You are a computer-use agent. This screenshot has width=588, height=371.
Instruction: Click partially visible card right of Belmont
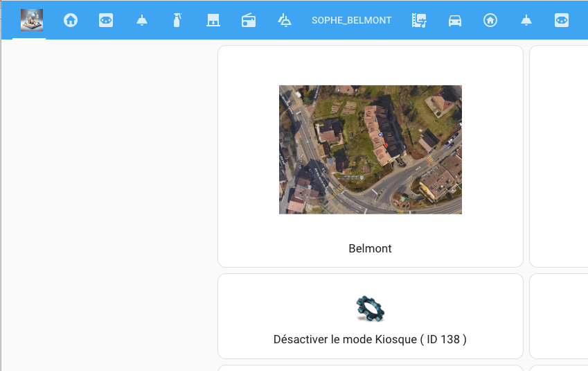point(559,156)
